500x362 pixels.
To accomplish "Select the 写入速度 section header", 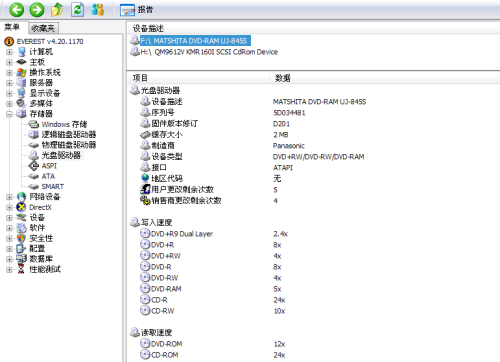I will coord(156,222).
